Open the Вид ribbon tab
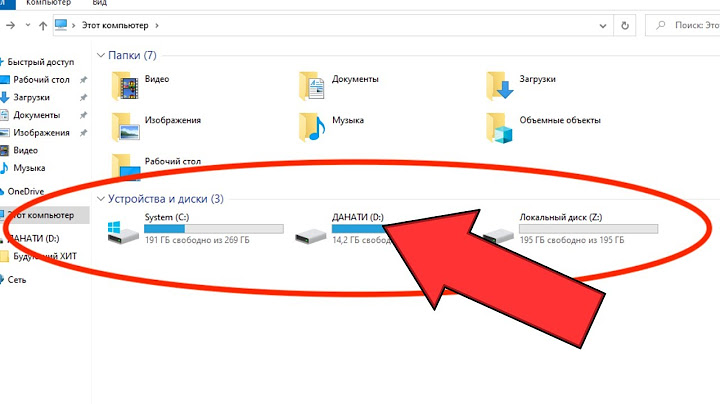 [100, 3]
